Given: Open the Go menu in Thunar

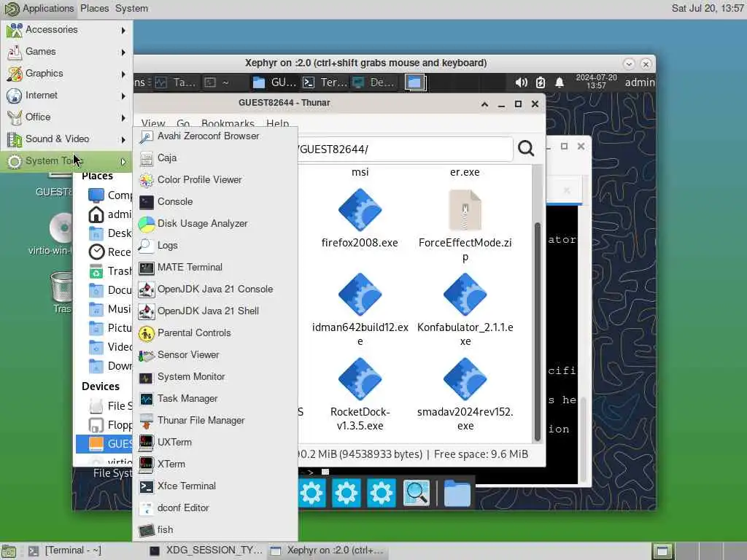Looking at the screenshot, I should pos(183,123).
